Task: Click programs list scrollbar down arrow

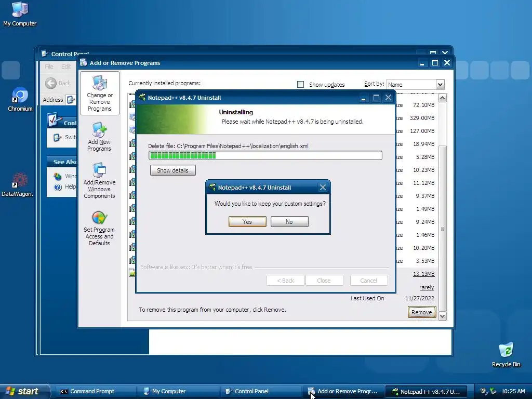Action: pos(443,316)
